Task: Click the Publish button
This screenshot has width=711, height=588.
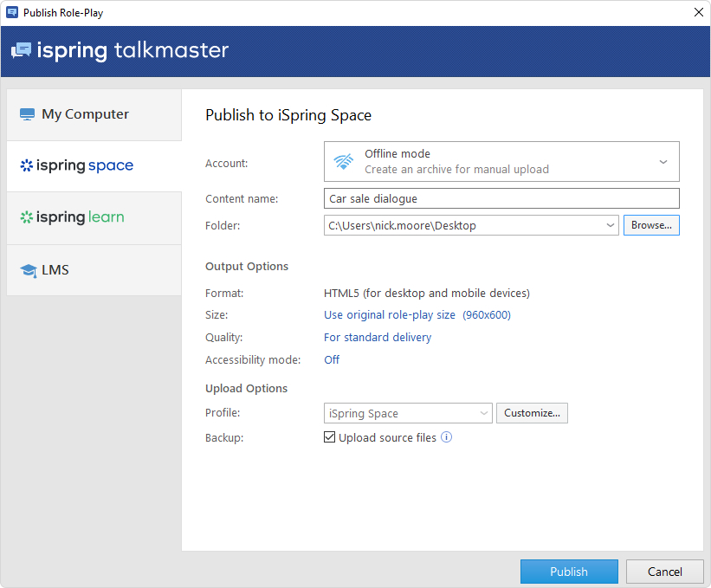Action: click(569, 572)
